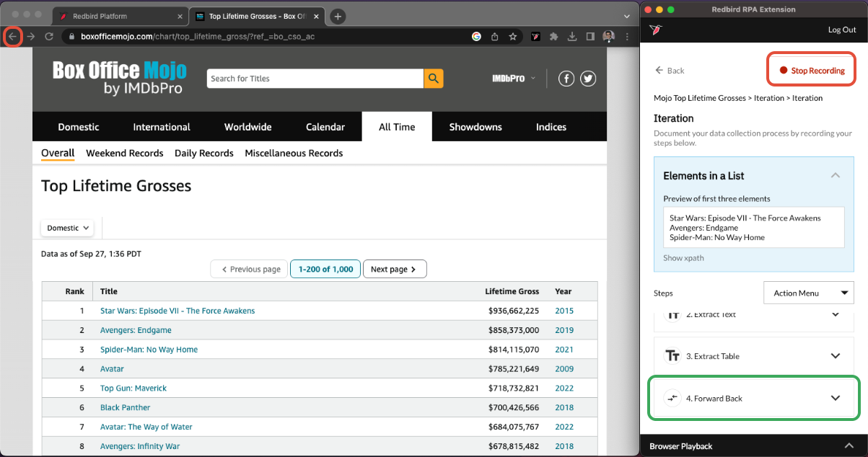Screen dimensions: 868x457
Task: Click the share page icon in address bar
Action: tap(495, 36)
